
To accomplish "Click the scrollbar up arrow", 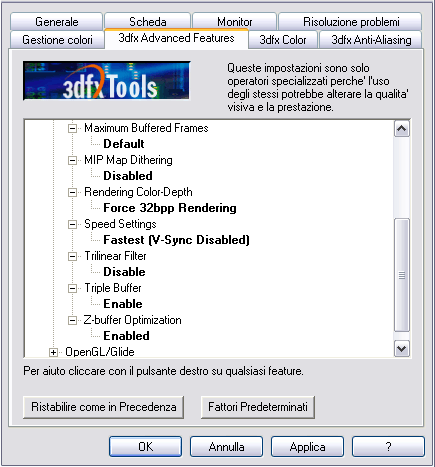I will [x=402, y=129].
